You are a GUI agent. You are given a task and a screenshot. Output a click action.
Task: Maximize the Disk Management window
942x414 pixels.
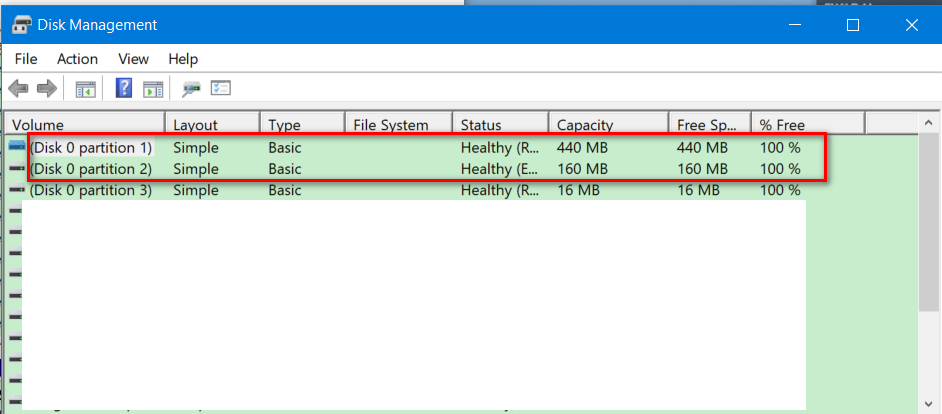point(852,25)
